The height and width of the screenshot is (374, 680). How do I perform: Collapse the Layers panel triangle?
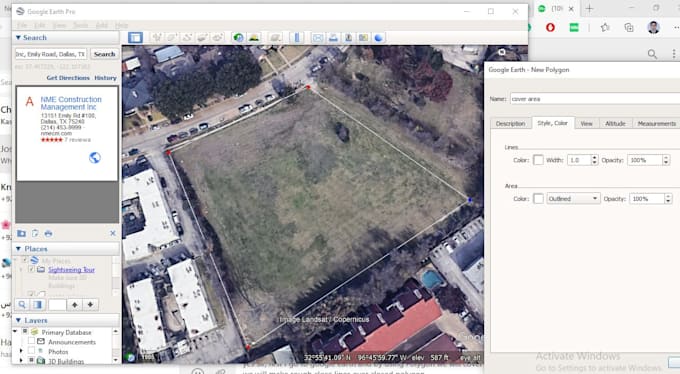coord(18,320)
